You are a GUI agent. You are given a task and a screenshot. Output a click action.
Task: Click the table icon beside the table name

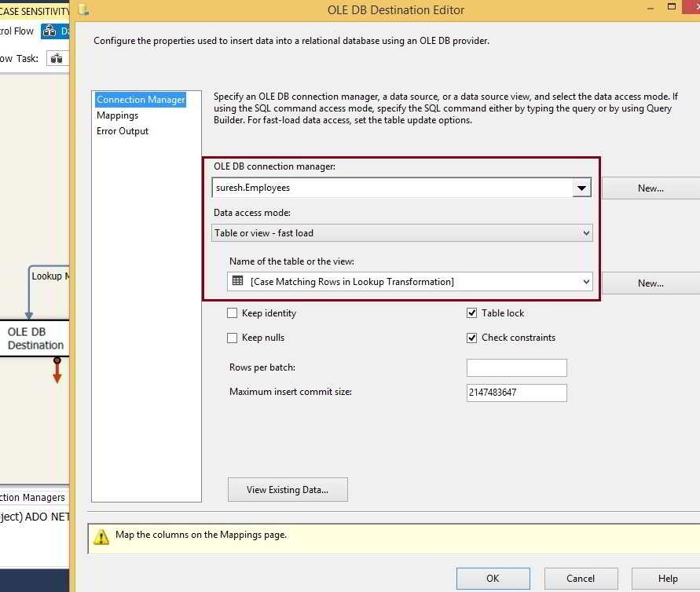238,281
